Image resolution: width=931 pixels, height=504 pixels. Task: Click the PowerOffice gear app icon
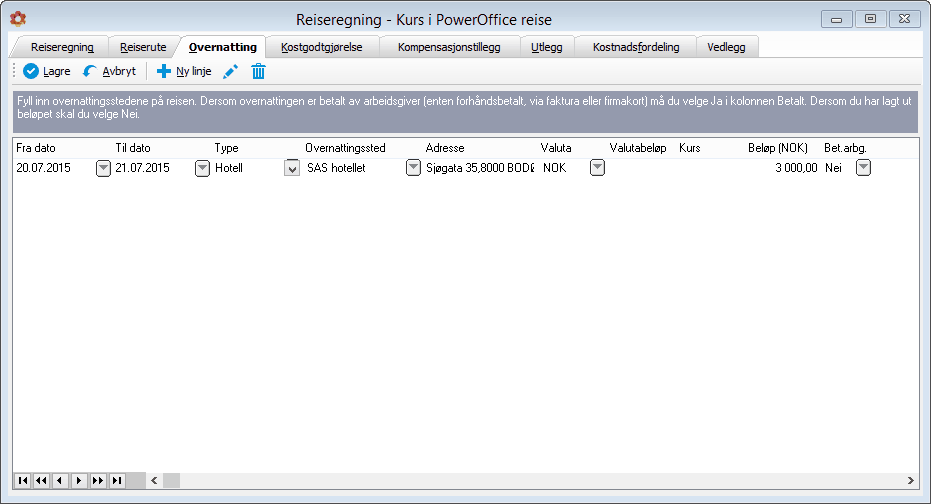(18, 19)
